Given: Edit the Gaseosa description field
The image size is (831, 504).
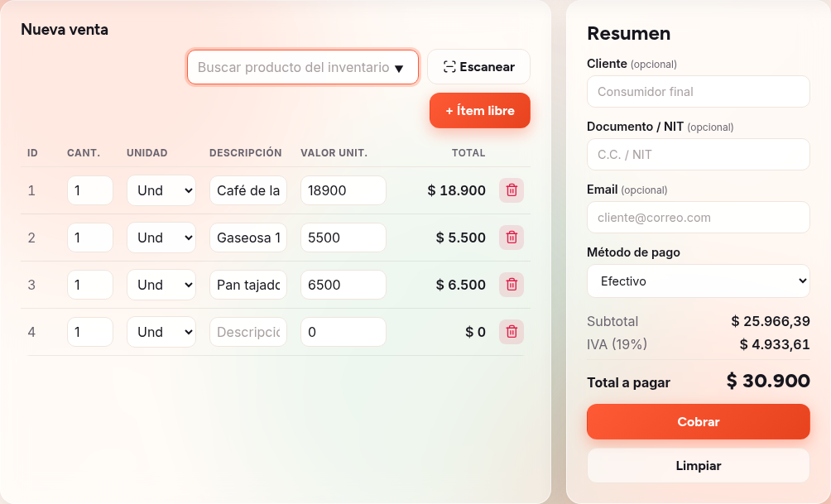Looking at the screenshot, I should click(x=248, y=238).
